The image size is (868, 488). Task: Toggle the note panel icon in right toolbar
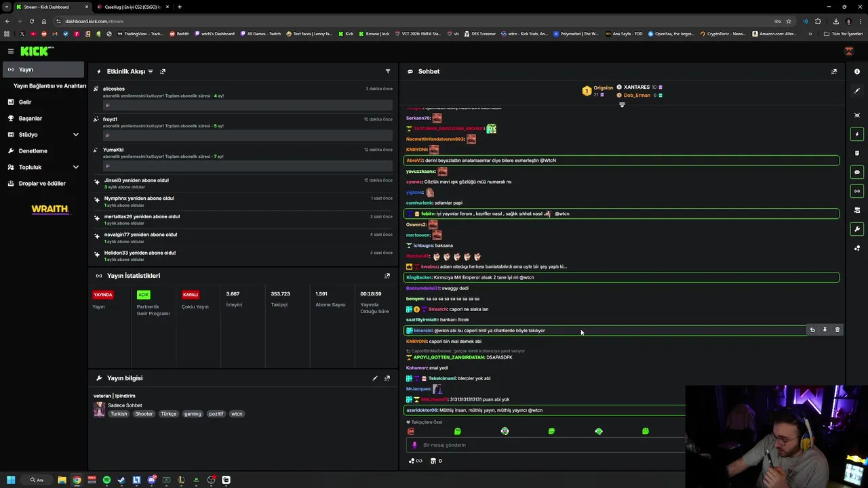(x=857, y=153)
